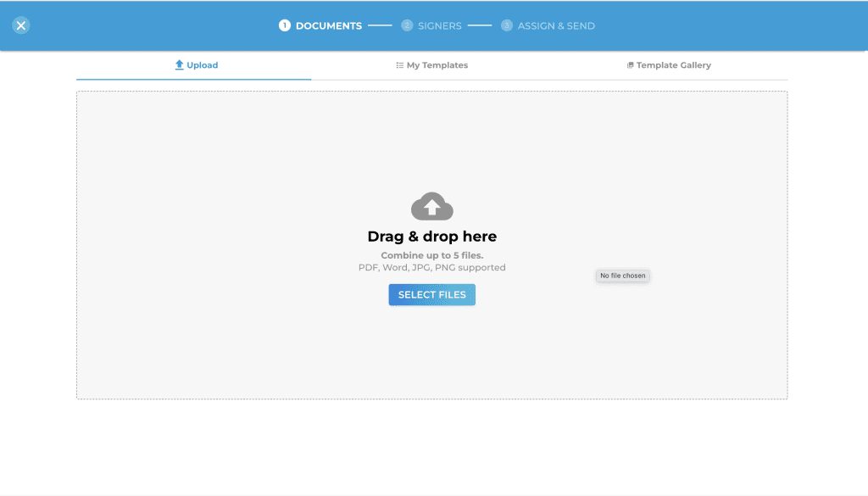Viewport: 868px width, 496px height.
Task: Click the "Drag & drop here" heading
Action: pyautogui.click(x=431, y=236)
